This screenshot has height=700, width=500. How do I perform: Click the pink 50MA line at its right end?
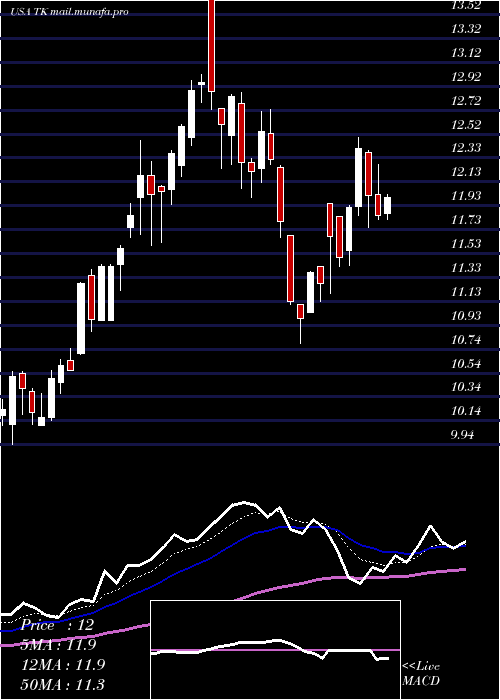(x=462, y=569)
